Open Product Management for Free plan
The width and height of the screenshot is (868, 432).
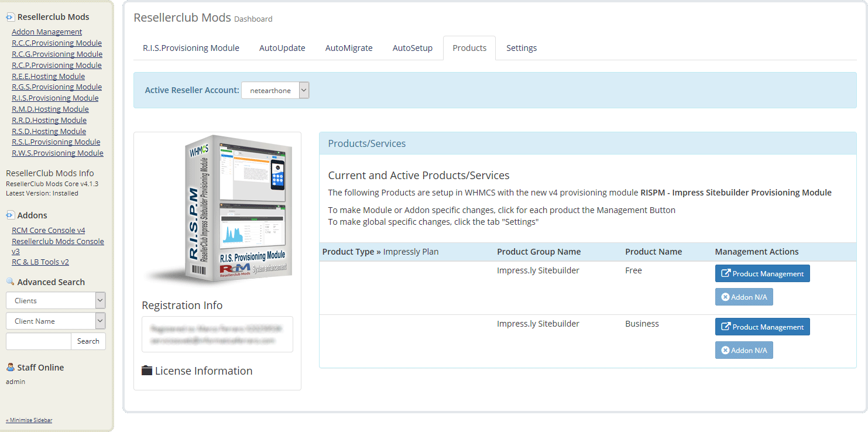click(762, 273)
